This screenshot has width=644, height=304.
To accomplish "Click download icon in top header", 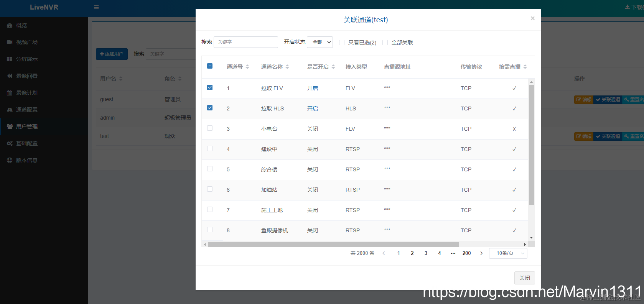I will (x=627, y=7).
